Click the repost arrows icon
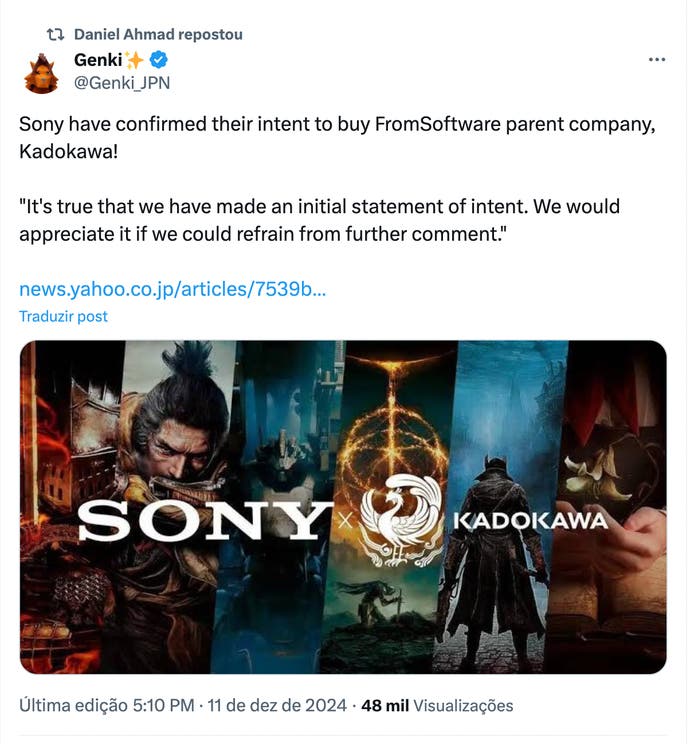Viewport: 690px width, 744px height. click(x=58, y=35)
